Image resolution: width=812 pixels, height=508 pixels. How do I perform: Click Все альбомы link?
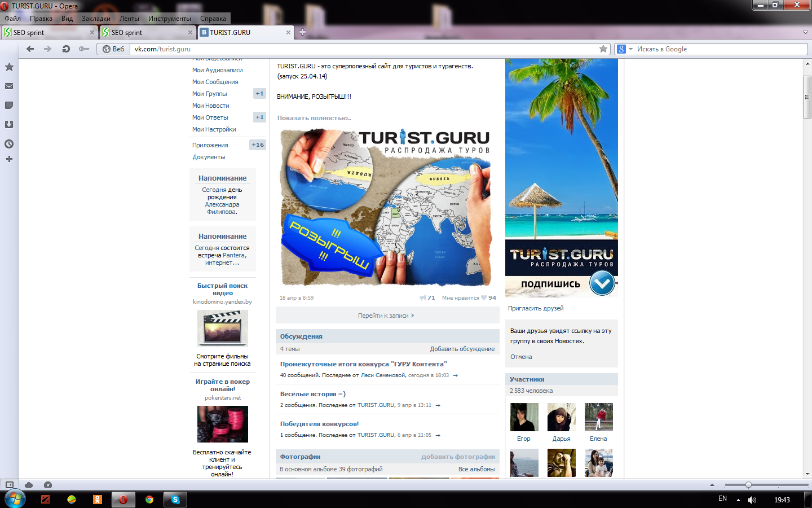point(476,469)
